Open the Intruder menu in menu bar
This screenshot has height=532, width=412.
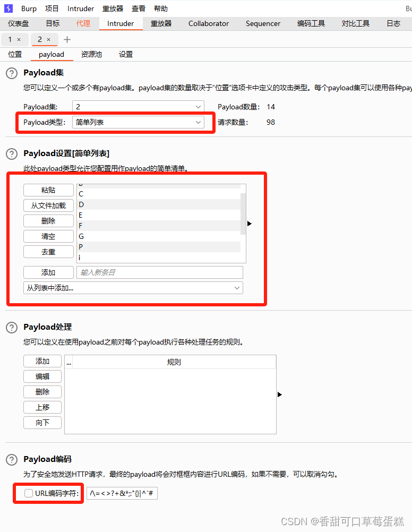pos(80,9)
